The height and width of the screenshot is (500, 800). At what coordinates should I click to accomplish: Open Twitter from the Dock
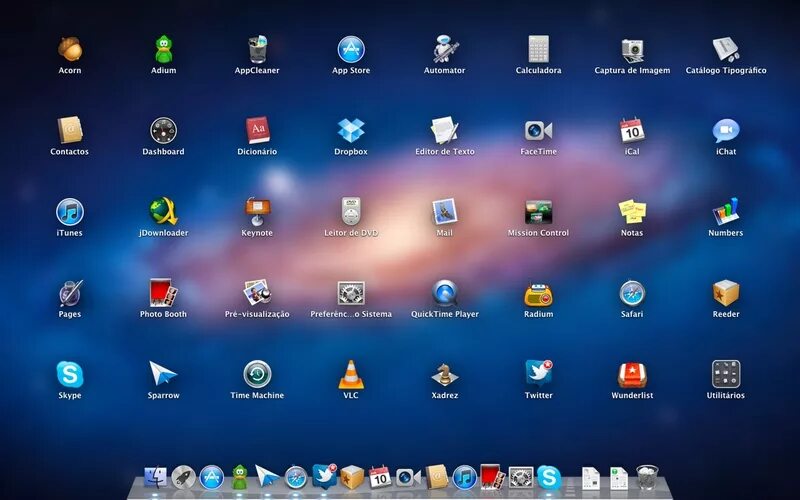tap(324, 476)
